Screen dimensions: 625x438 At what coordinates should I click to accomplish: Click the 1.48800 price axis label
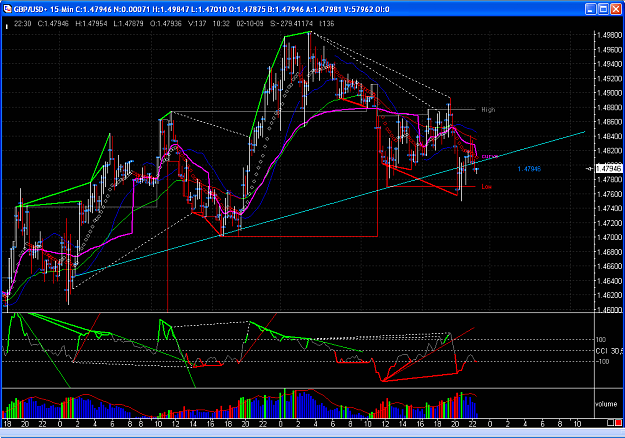click(x=609, y=107)
